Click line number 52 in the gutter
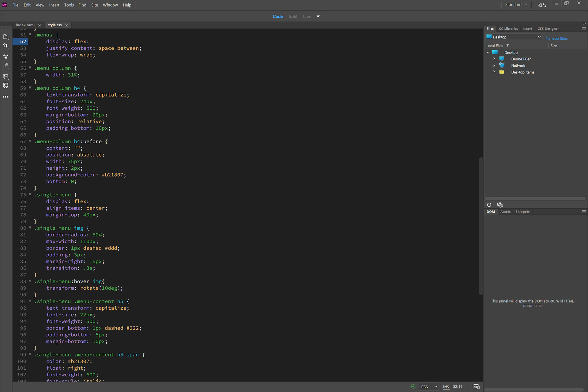Image resolution: width=588 pixels, height=392 pixels. (23, 41)
